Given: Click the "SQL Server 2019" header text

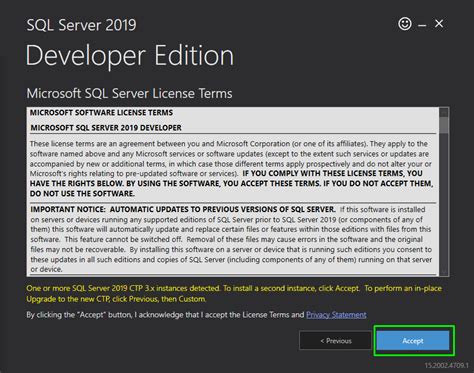Looking at the screenshot, I should pyautogui.click(x=81, y=25).
